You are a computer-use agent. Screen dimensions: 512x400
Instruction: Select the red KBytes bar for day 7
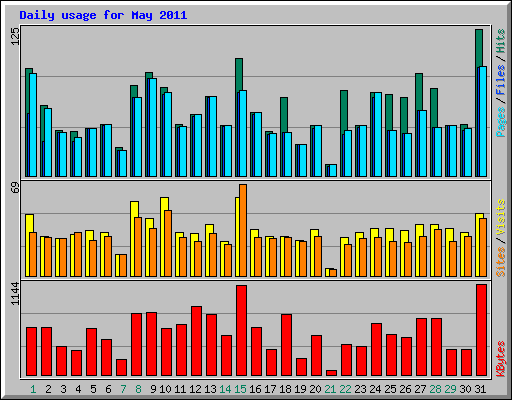pyautogui.click(x=121, y=367)
